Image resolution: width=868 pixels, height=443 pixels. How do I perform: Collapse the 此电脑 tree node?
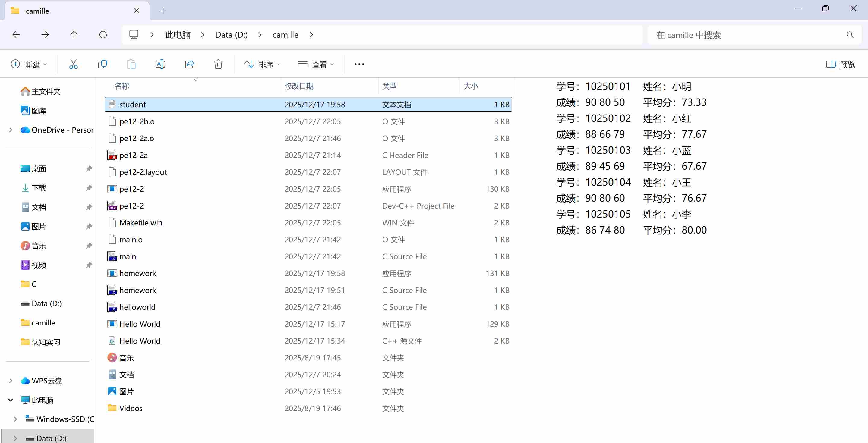pos(11,400)
